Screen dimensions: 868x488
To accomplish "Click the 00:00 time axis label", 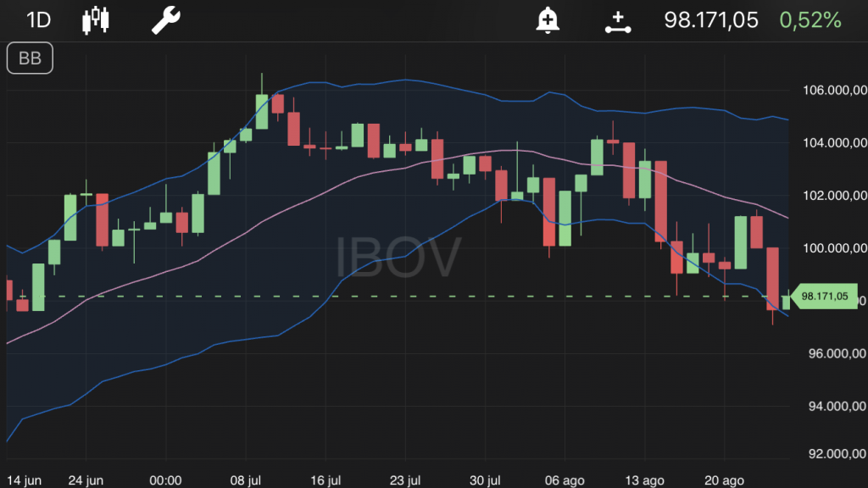I will [x=165, y=480].
